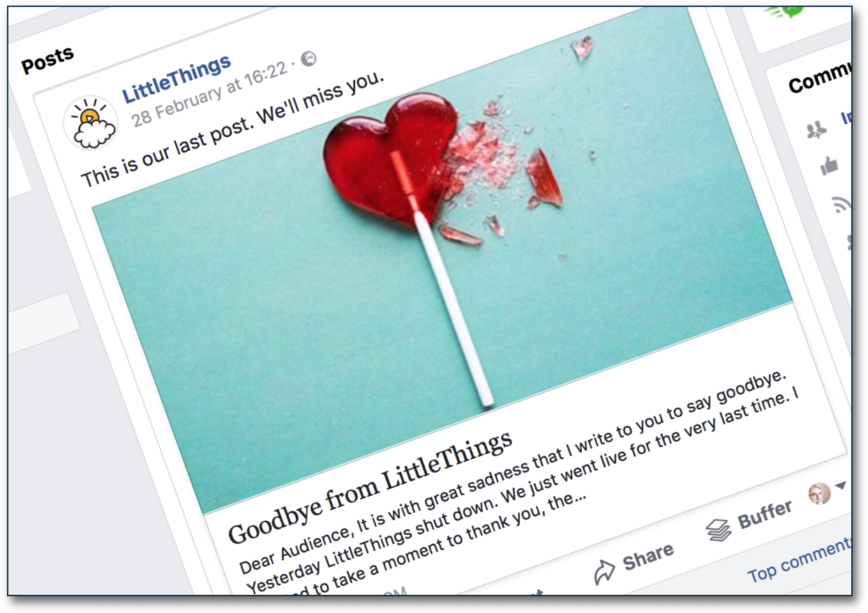Click the cut-off people icon below follow icon
The image size is (868, 613).
(849, 242)
